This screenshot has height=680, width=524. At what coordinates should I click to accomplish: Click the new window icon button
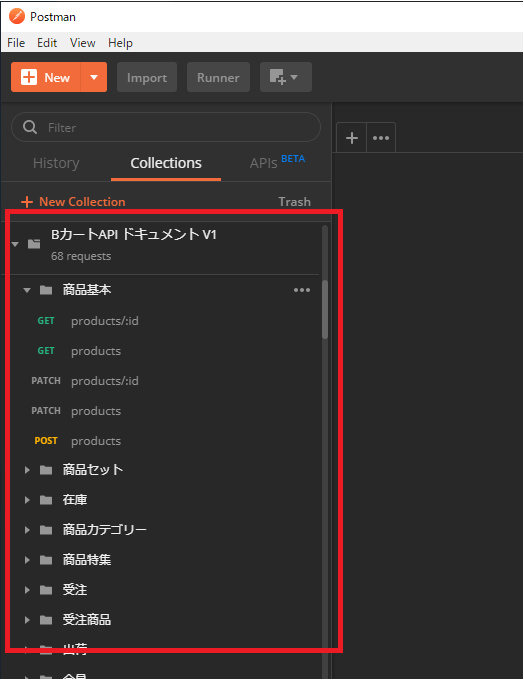[285, 77]
